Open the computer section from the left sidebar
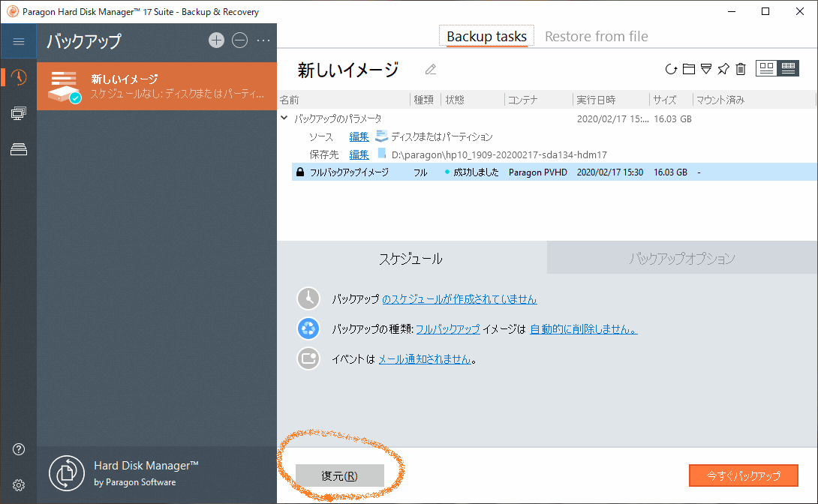The height and width of the screenshot is (504, 818). pos(18,113)
